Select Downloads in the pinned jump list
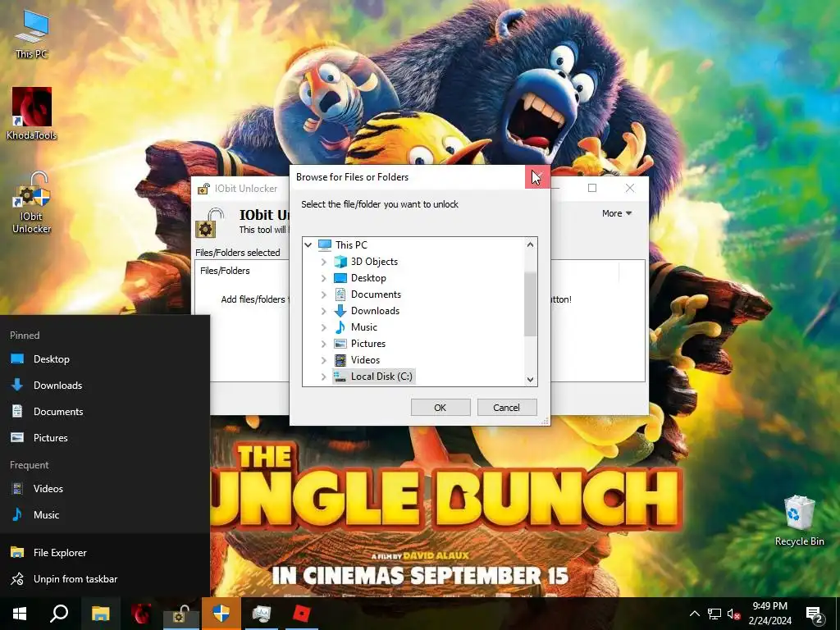Image resolution: width=840 pixels, height=630 pixels. click(105, 386)
